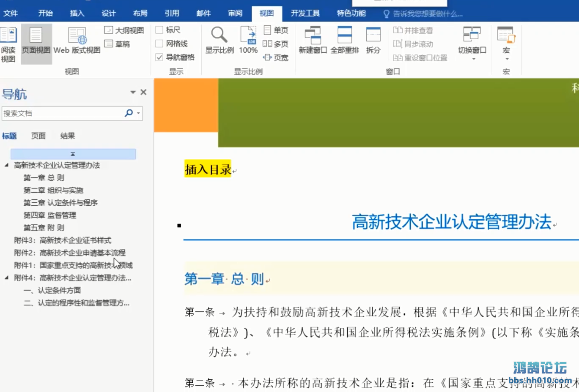Open the 布局 tab
The image size is (579, 392).
click(140, 14)
